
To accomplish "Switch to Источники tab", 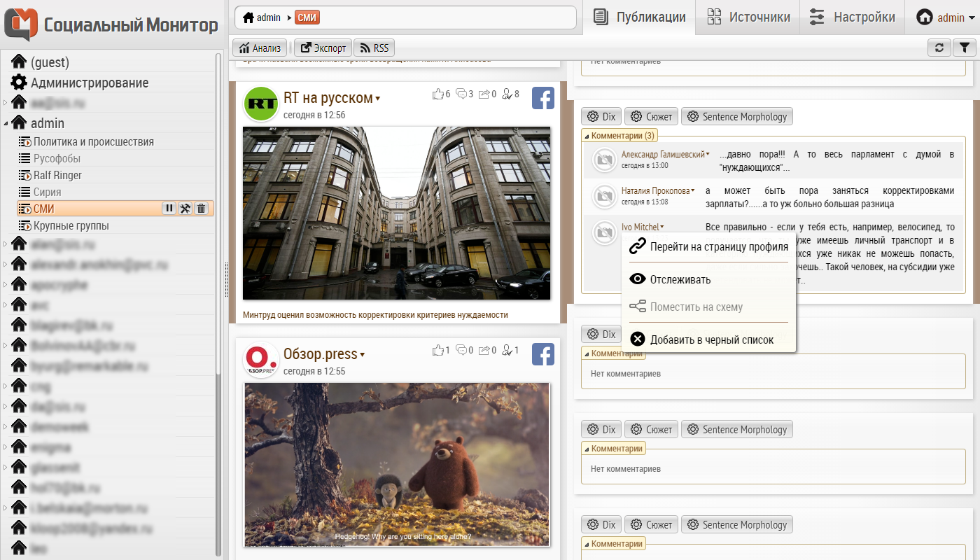I will pos(748,17).
